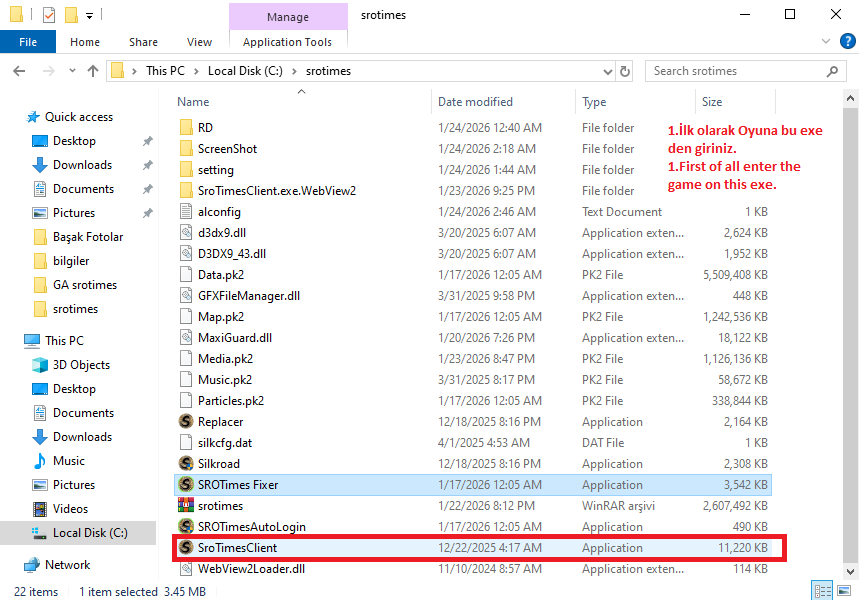Viewport: 859px width, 600px height.
Task: Expand chevron after This PC in breadcrumb
Action: pyautogui.click(x=196, y=71)
